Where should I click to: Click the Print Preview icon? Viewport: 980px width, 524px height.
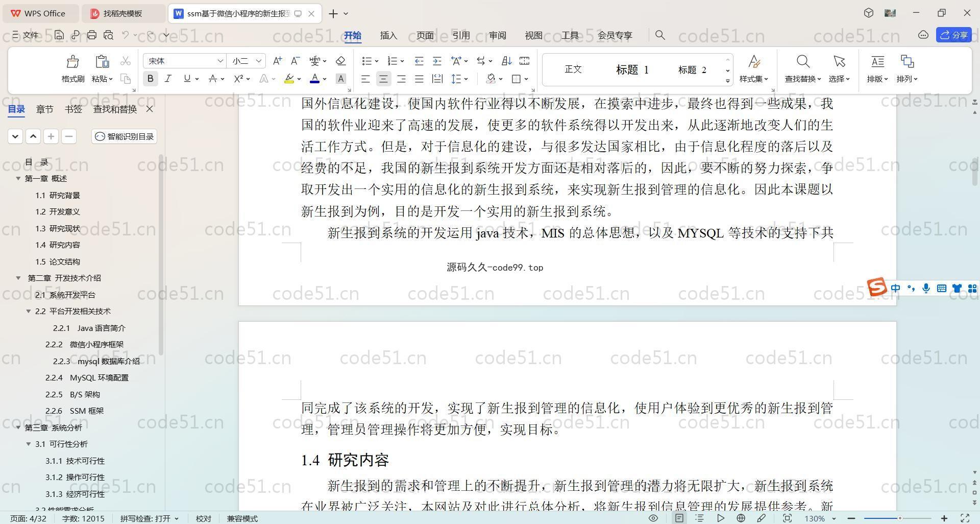point(108,35)
